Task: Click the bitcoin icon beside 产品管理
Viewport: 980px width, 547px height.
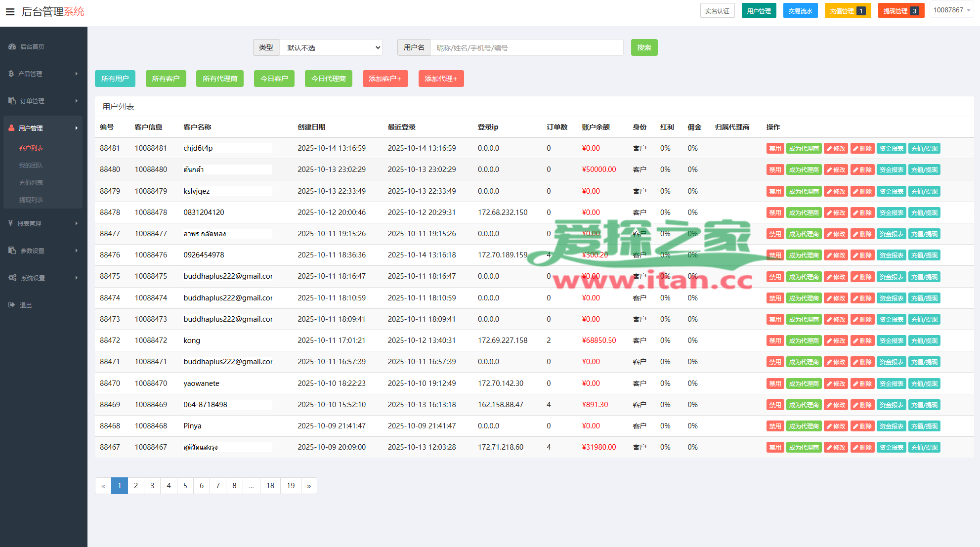Action: click(11, 74)
